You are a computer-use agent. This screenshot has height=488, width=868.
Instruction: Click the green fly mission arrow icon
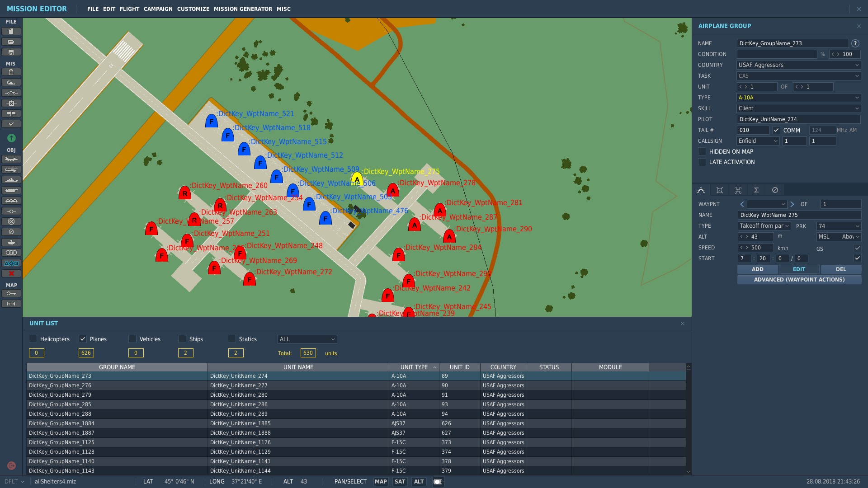coord(11,138)
